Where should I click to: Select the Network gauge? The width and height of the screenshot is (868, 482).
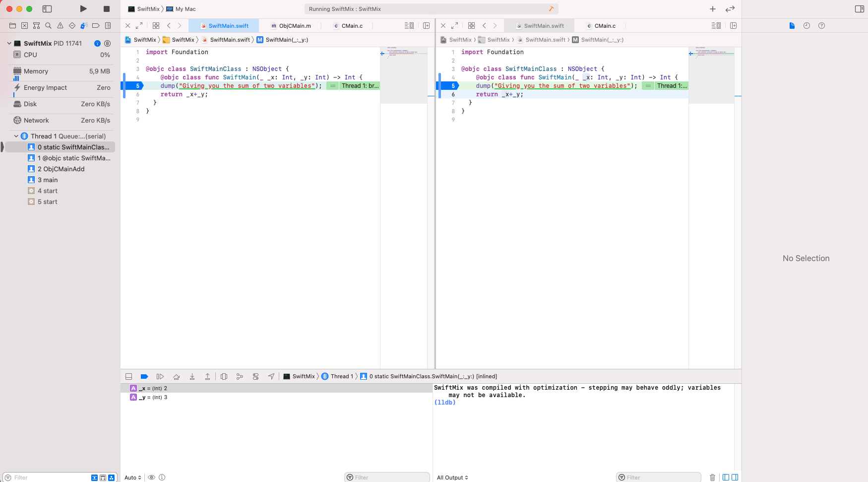[62, 120]
